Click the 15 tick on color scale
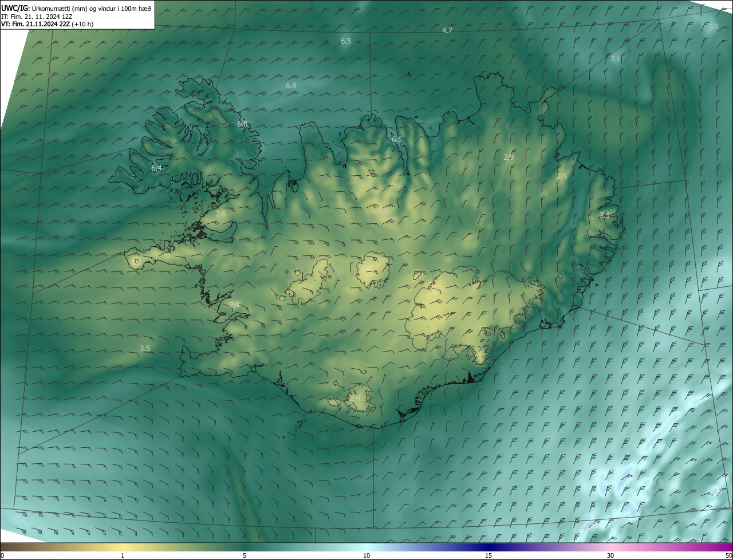 point(488,555)
